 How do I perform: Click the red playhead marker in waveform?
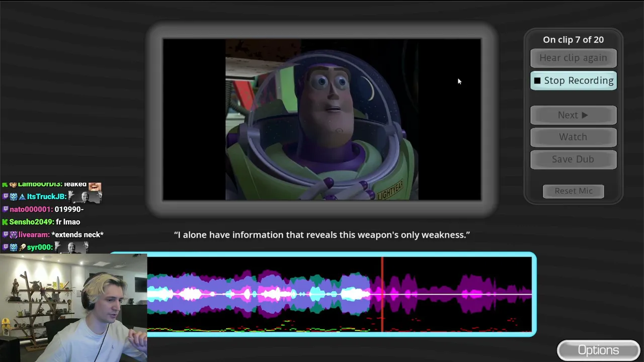pos(382,295)
